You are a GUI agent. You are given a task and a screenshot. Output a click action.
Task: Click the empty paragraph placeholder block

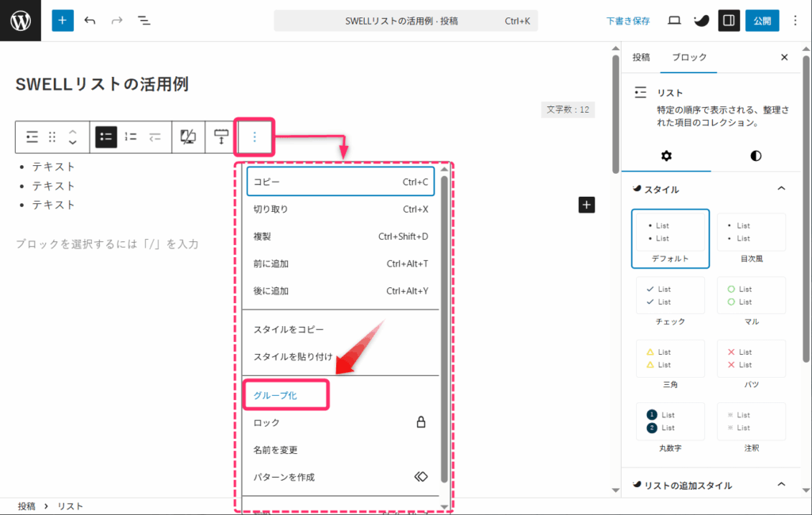[x=107, y=244]
